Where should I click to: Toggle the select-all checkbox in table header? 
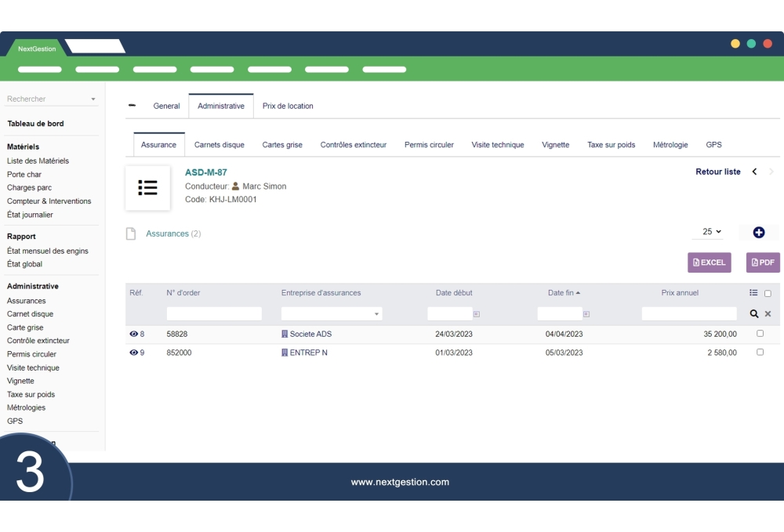[x=768, y=294]
